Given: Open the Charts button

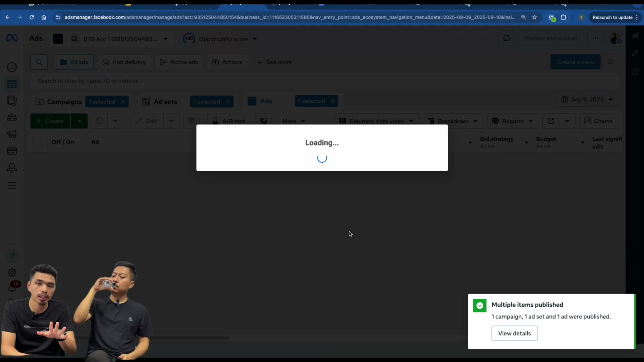Looking at the screenshot, I should [599, 121].
